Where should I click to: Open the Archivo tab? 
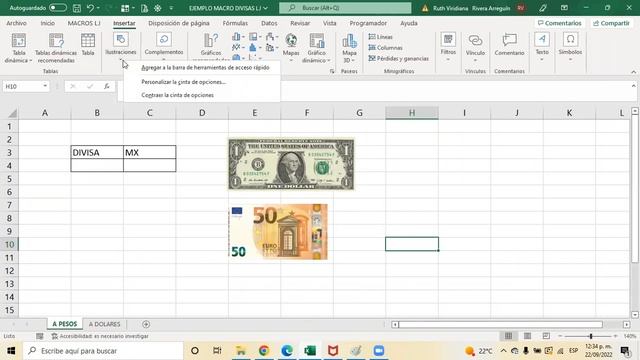16,23
